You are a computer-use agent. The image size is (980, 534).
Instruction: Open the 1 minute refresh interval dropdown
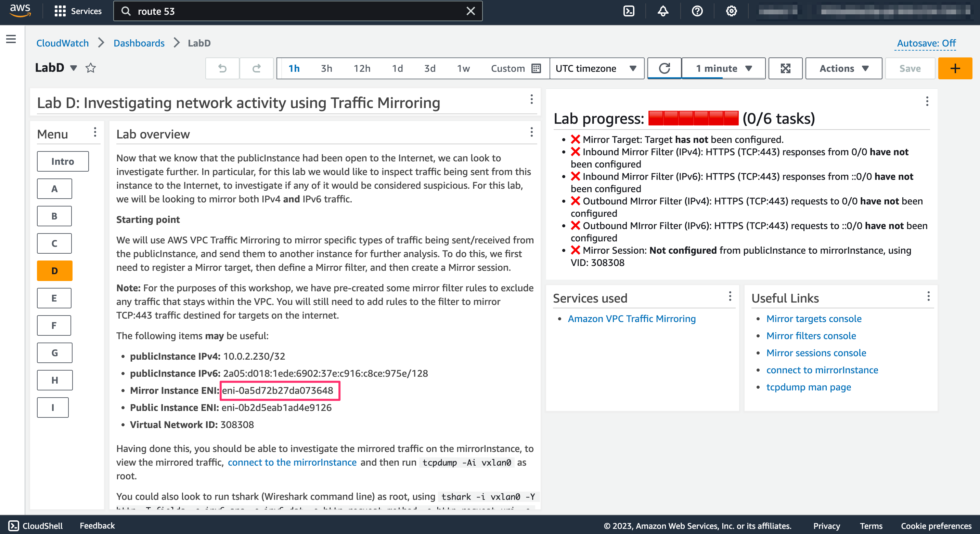[x=723, y=68]
